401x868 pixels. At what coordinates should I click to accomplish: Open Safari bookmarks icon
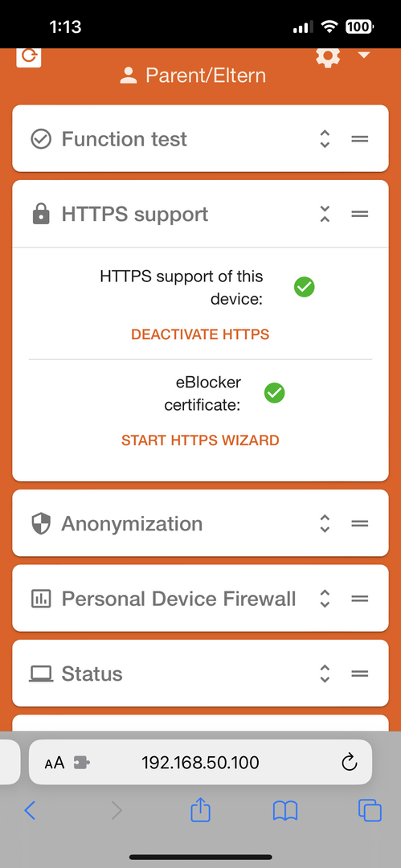[x=285, y=812]
